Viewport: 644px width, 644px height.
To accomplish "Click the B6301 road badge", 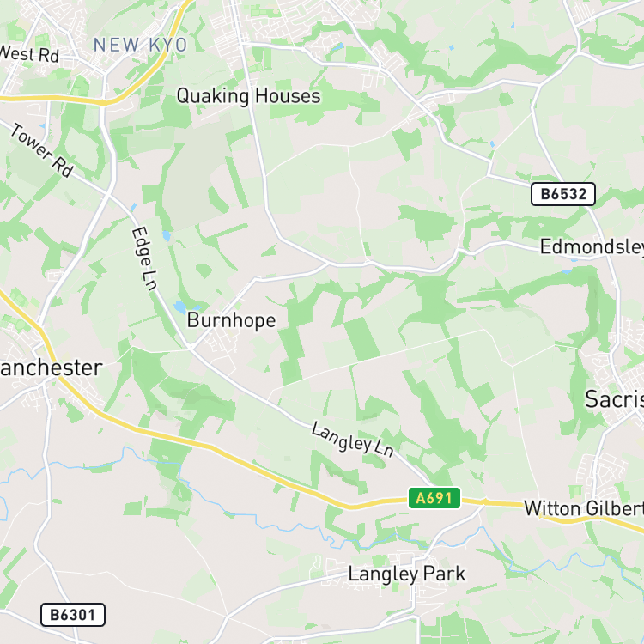I will coord(73,615).
